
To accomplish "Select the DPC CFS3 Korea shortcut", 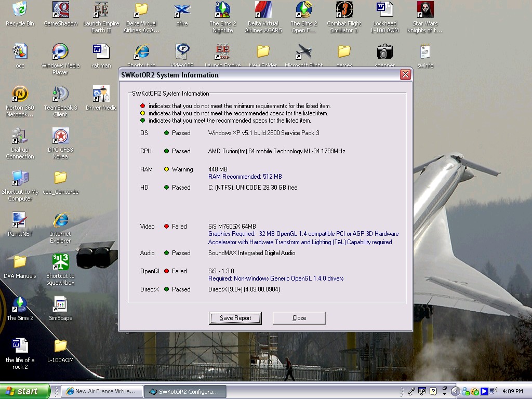I will click(60, 143).
